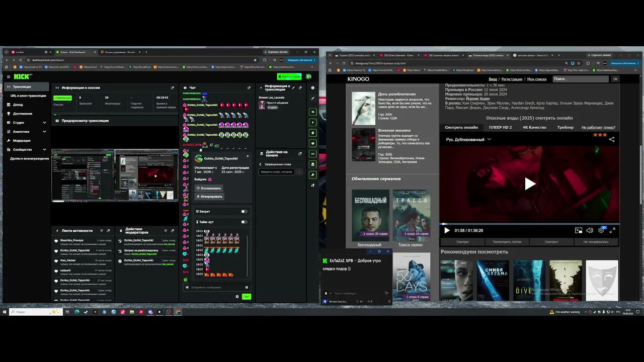This screenshot has height=362, width=644.
Task: Open Kinogo player settings gear
Action: pos(601,230)
